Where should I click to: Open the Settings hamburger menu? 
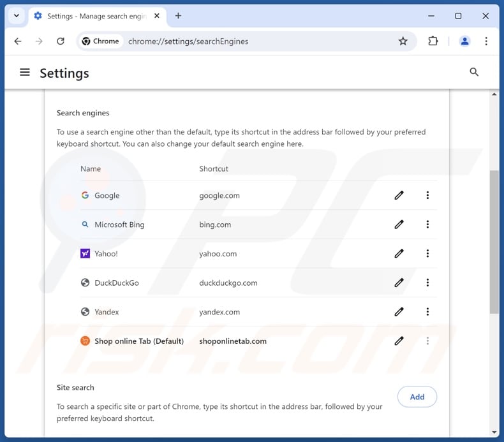pyautogui.click(x=25, y=73)
